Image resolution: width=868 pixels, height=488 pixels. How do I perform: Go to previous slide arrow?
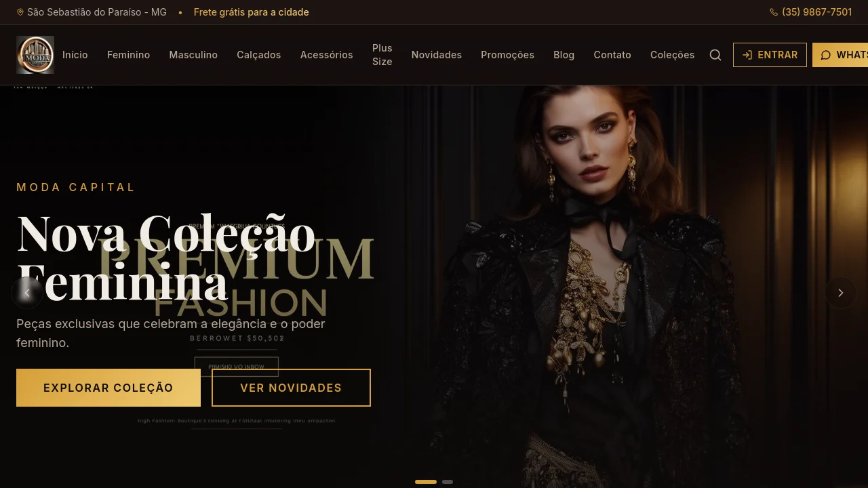pyautogui.click(x=27, y=293)
